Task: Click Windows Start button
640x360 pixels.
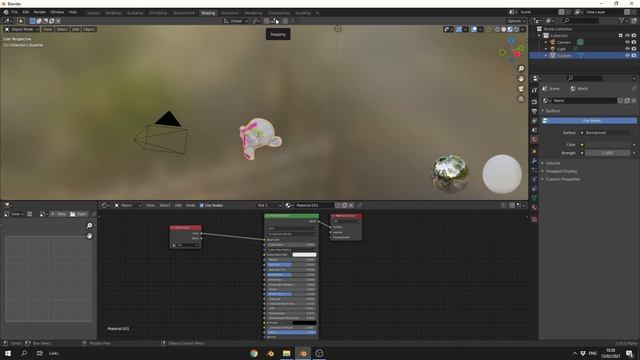Action: [8, 353]
